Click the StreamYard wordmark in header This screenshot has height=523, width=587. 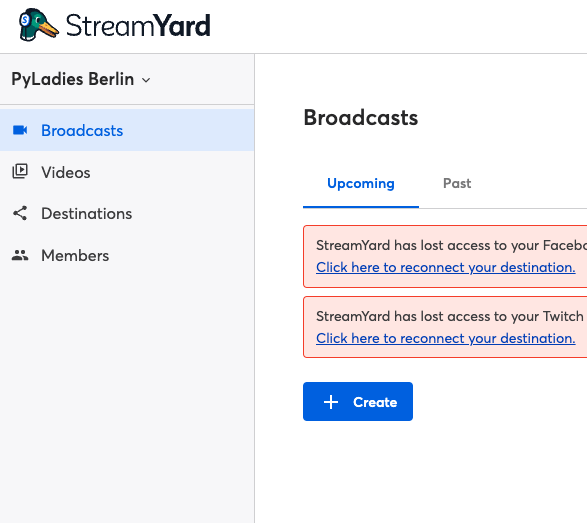pos(138,25)
